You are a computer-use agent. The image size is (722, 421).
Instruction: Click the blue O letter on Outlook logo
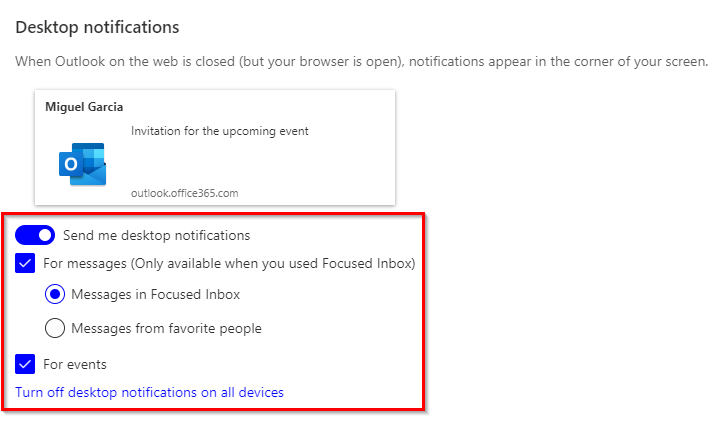point(70,164)
